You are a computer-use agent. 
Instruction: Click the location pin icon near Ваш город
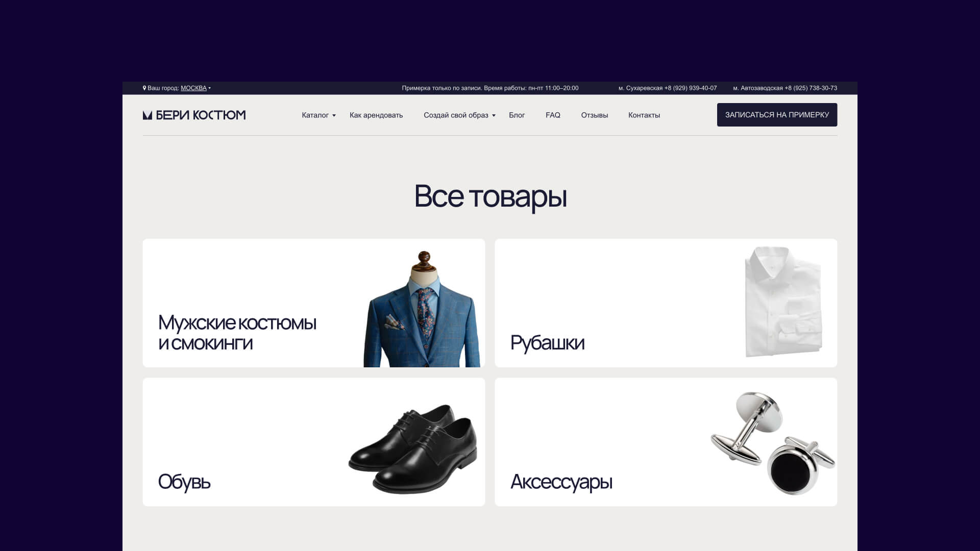point(144,88)
